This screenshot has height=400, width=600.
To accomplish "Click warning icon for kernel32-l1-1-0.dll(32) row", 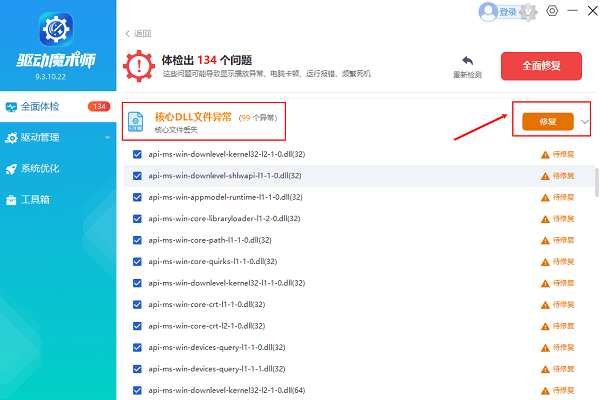I will coord(545,283).
